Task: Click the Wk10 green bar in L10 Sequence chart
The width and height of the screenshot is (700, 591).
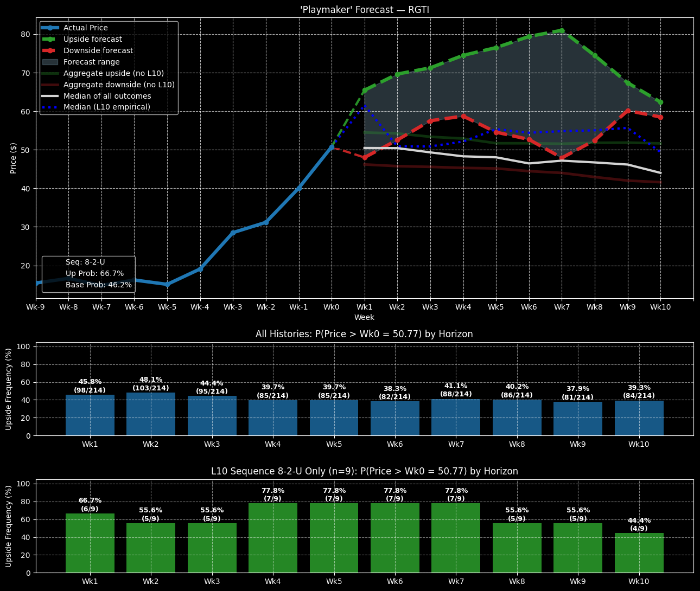Action: (x=639, y=553)
